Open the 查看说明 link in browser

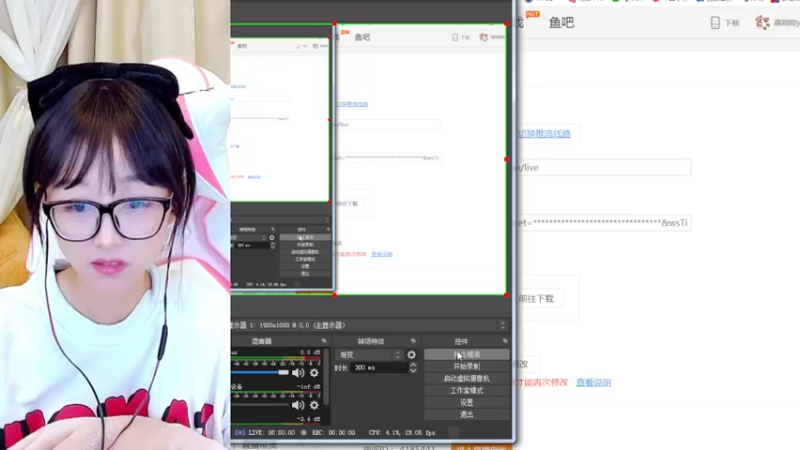593,382
